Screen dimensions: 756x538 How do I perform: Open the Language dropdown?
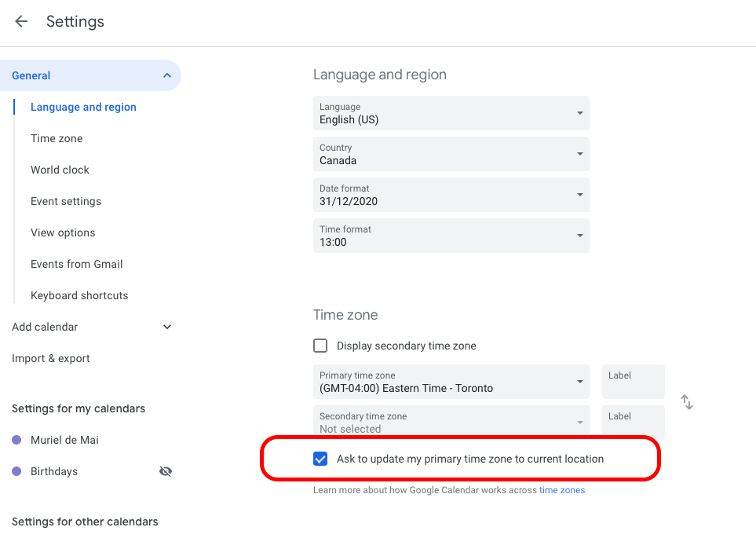click(x=451, y=113)
